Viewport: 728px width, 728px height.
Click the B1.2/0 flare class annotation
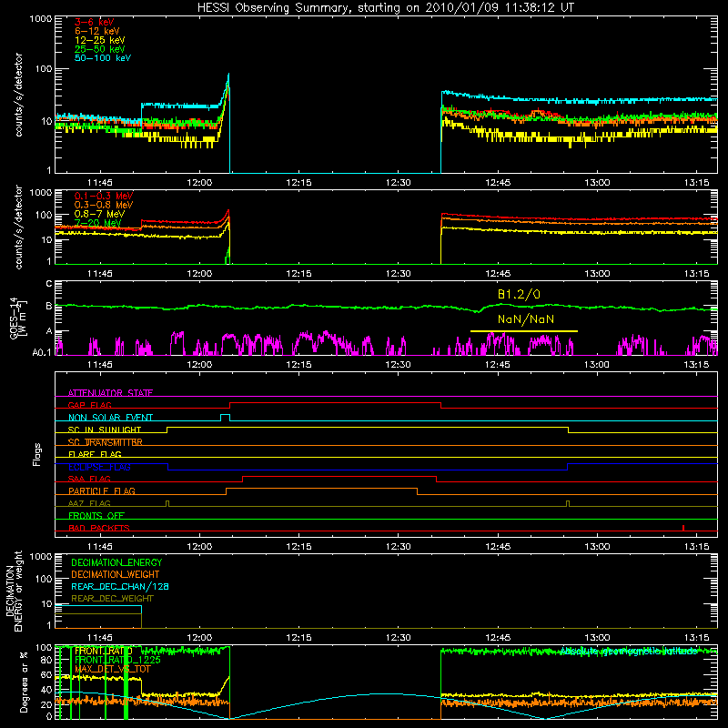[x=519, y=294]
